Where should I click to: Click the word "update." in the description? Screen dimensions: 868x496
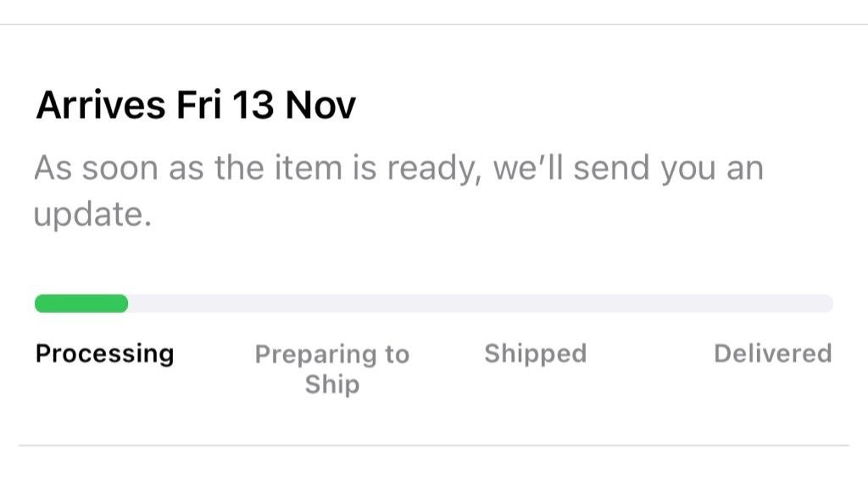pos(92,215)
